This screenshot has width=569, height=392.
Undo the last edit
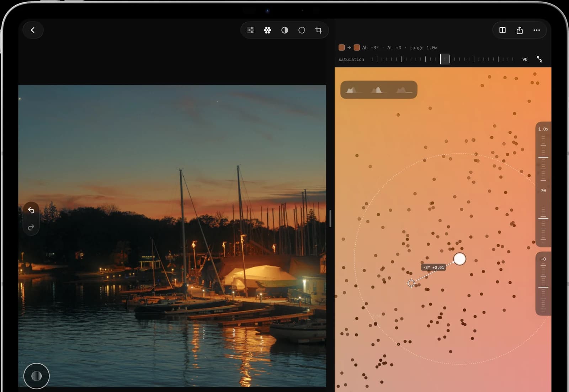31,210
